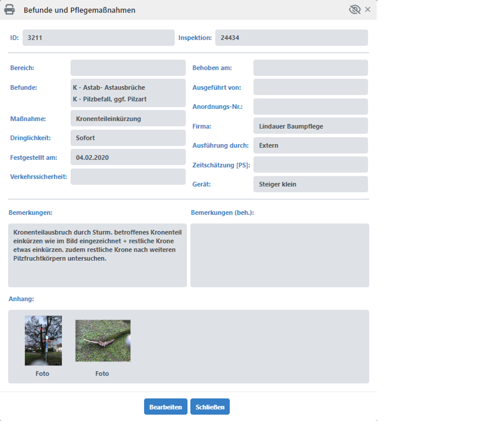Click the empty Bemerkungen (beh.) text area
The image size is (504, 421).
pos(280,255)
